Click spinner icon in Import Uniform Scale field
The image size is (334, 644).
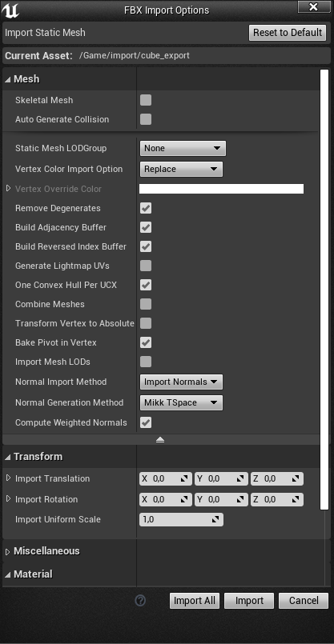point(215,519)
